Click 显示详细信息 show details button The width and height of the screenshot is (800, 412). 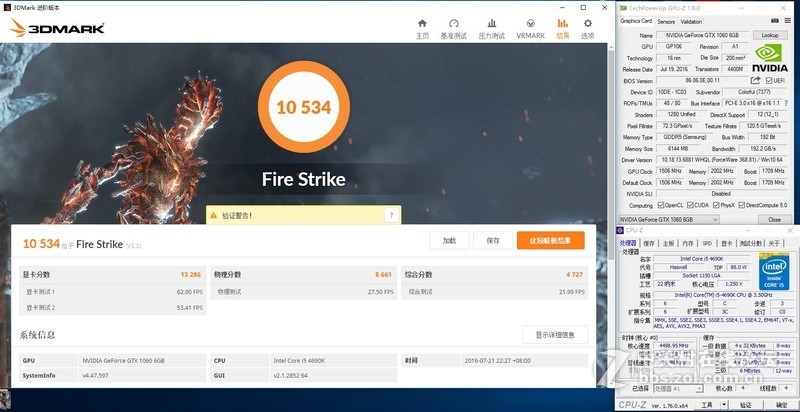[x=555, y=335]
